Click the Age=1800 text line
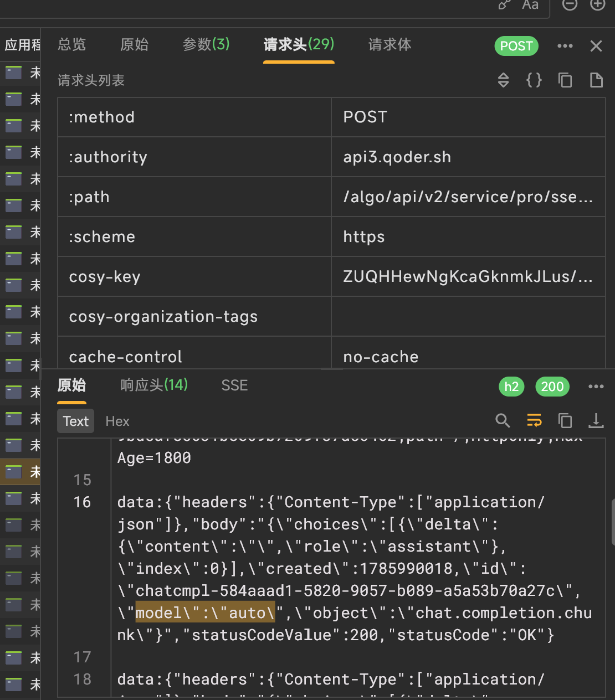The width and height of the screenshot is (615, 700). pyautogui.click(x=154, y=457)
